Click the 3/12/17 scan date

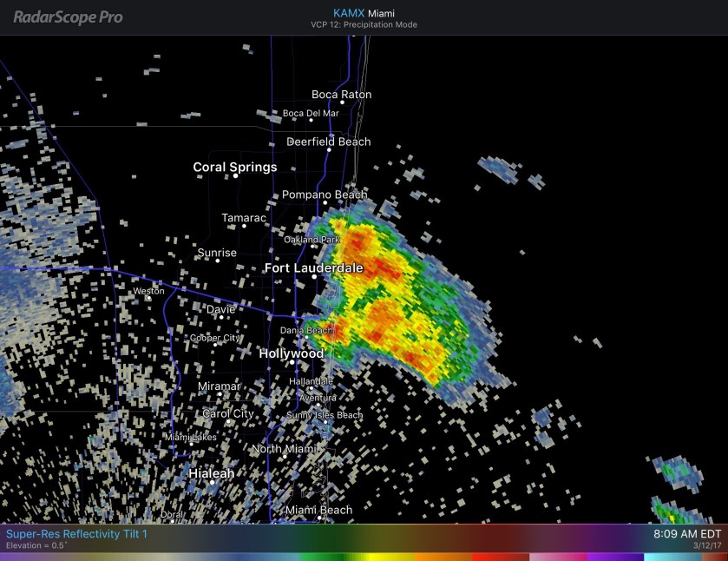tap(706, 546)
